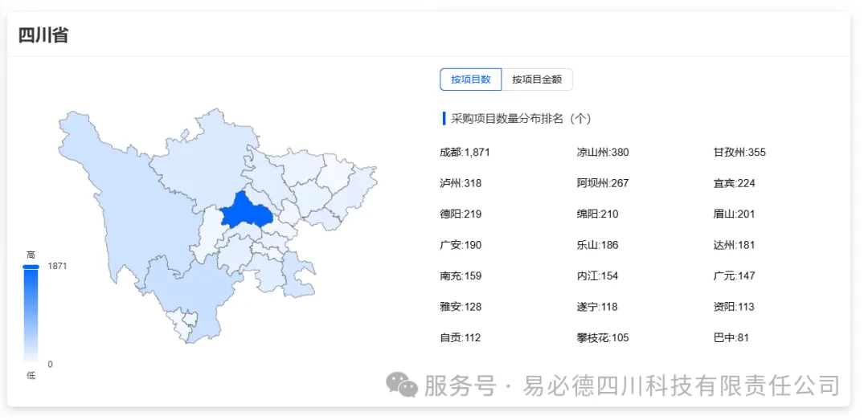The image size is (868, 420).
Task: Select the 南充:159 ranking entry
Action: pos(461,275)
